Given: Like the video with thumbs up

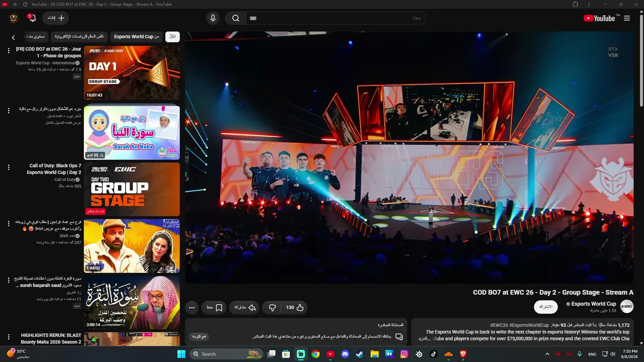Looking at the screenshot, I should click(x=295, y=307).
